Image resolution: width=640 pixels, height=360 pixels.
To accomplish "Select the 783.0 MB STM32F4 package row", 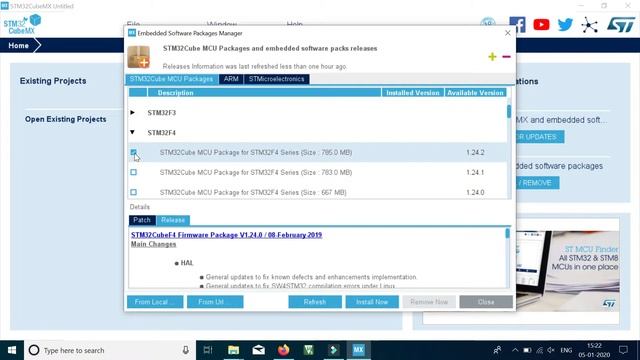I will (318, 172).
